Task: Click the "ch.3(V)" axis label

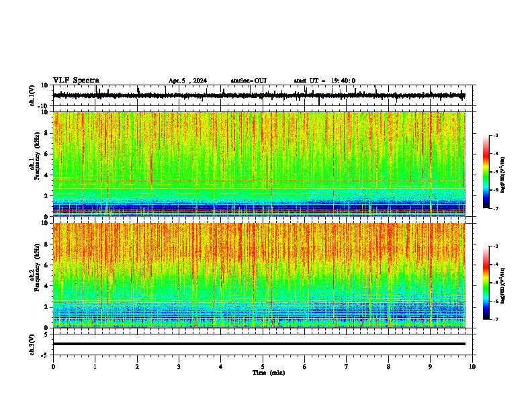Action: coord(32,345)
